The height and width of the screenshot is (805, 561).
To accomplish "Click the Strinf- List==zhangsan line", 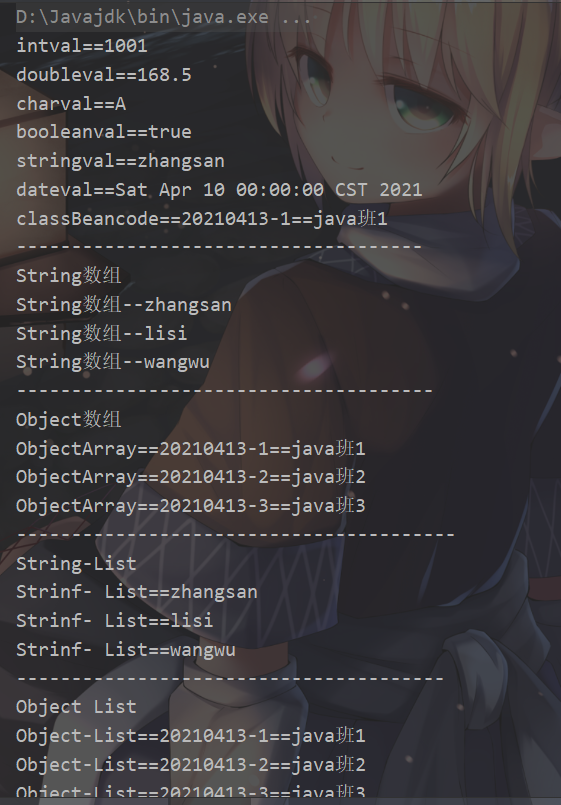I will pyautogui.click(x=137, y=592).
